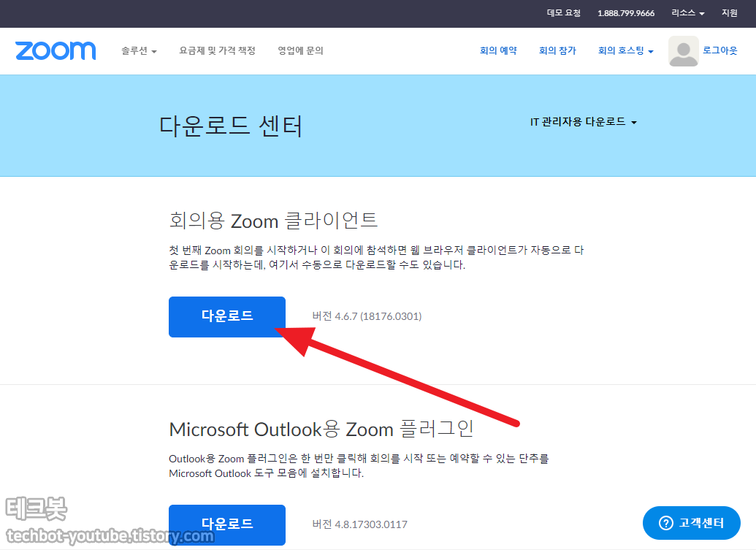This screenshot has height=550, width=756.
Task: Click 로그아웃 link
Action: [719, 50]
